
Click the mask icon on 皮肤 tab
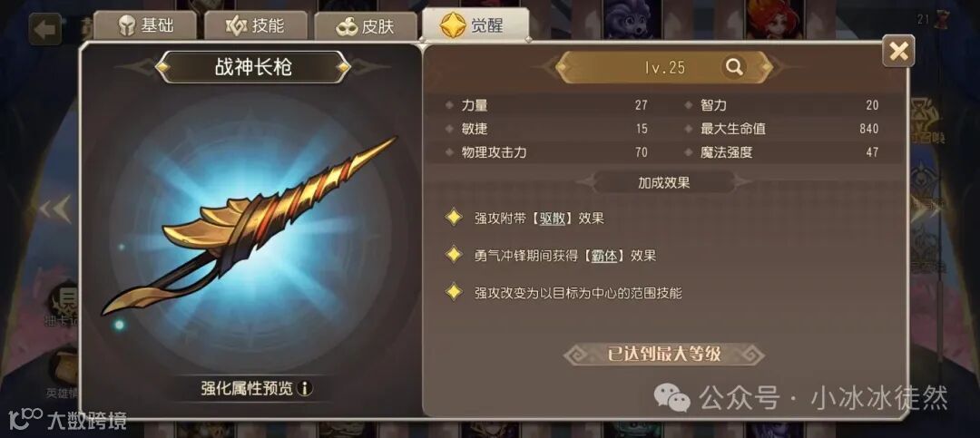pos(347,27)
